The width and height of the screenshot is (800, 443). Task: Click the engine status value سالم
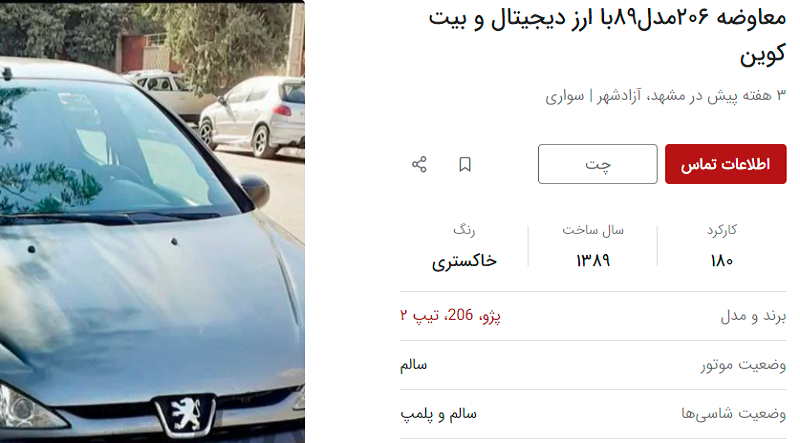tap(413, 365)
